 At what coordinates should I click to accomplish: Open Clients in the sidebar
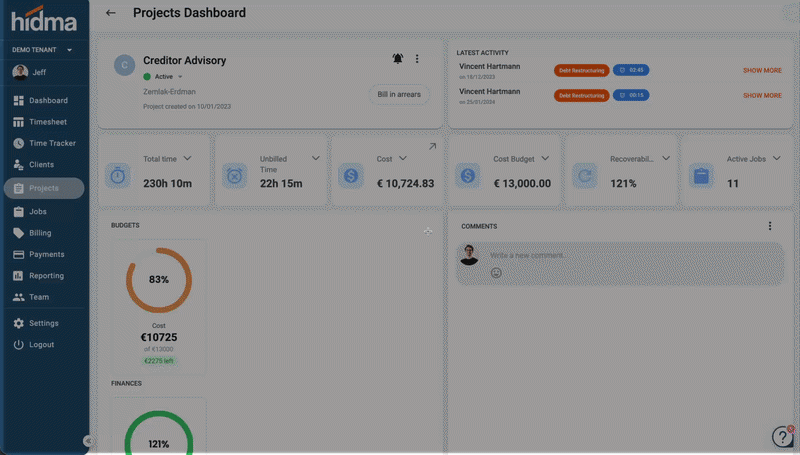tap(44, 165)
